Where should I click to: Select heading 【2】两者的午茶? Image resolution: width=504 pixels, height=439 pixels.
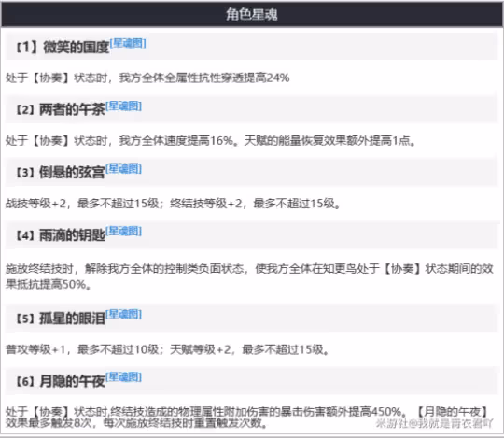(x=61, y=109)
